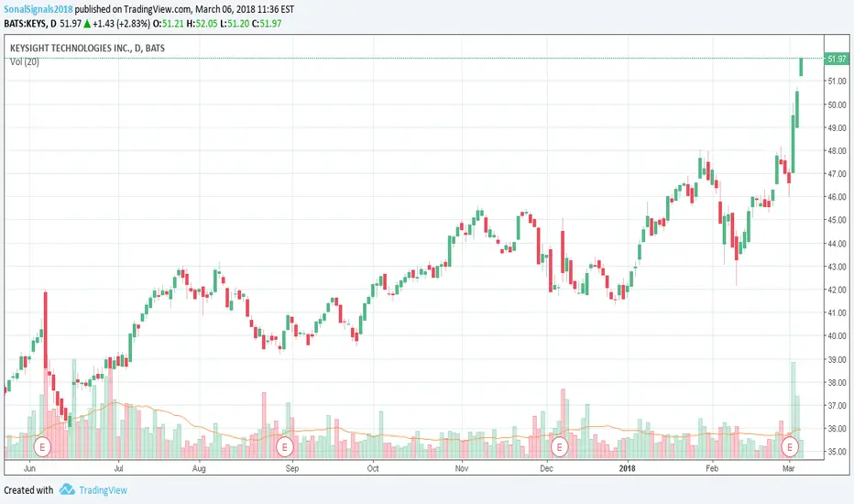Click the earnings E marker above Mar
This screenshot has height=504, width=854.
tap(790, 447)
